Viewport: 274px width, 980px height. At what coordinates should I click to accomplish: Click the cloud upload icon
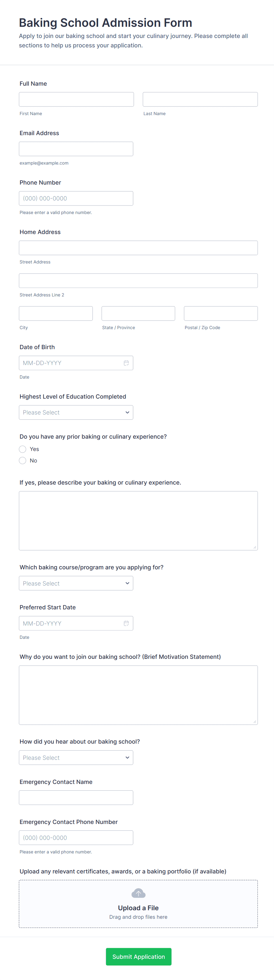click(138, 893)
